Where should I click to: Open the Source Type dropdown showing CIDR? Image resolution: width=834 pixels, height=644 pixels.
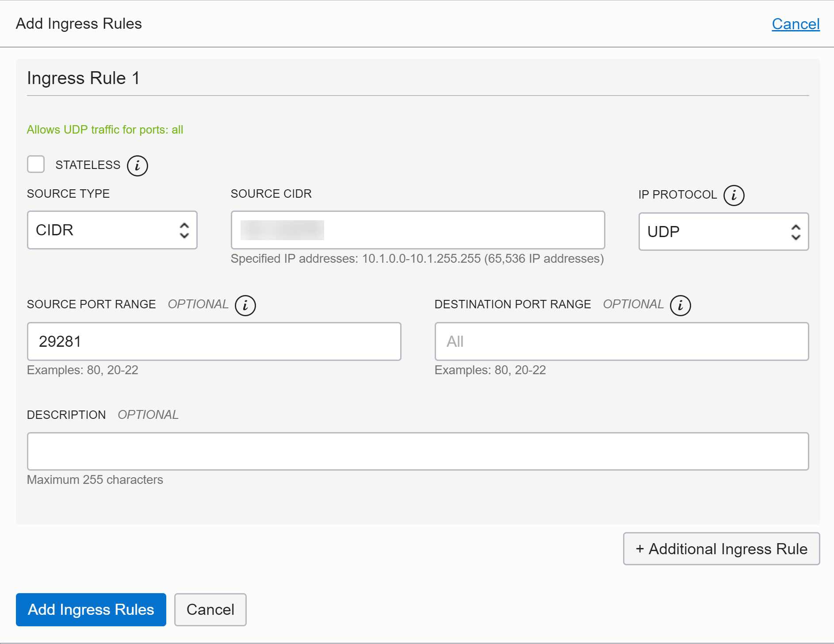click(x=112, y=230)
